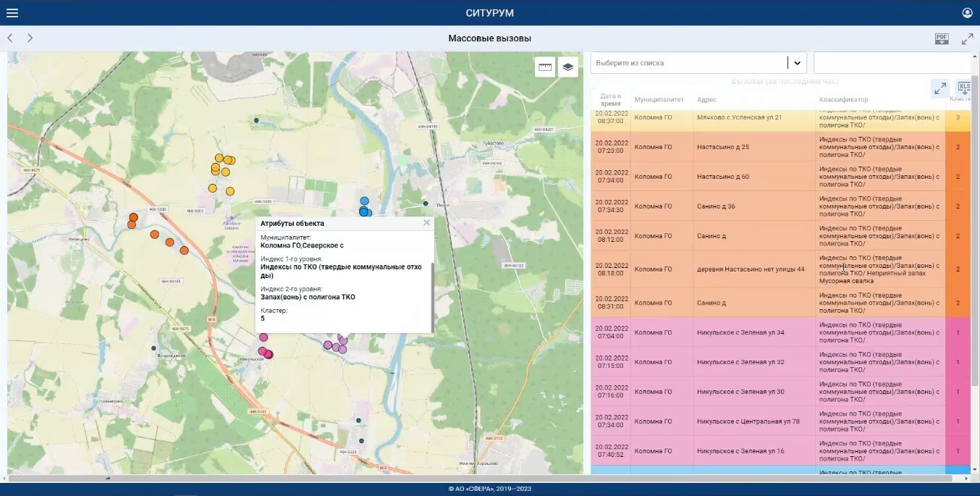Click the topmost pink marker near Никульское

pos(263,337)
